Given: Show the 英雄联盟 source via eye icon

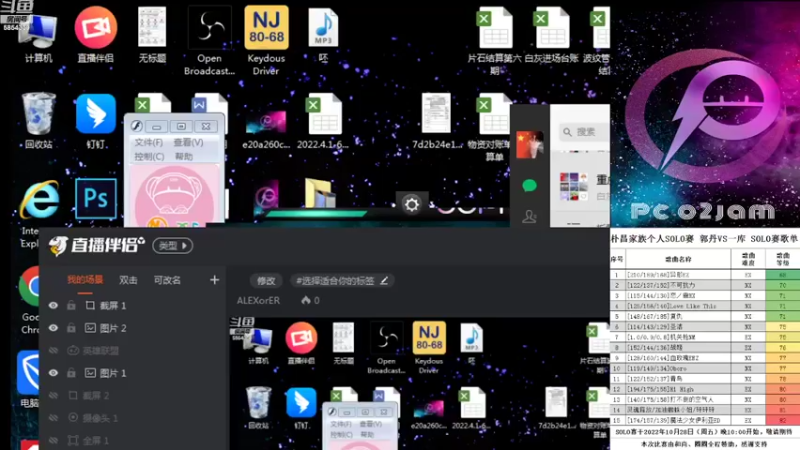Looking at the screenshot, I should [53, 351].
